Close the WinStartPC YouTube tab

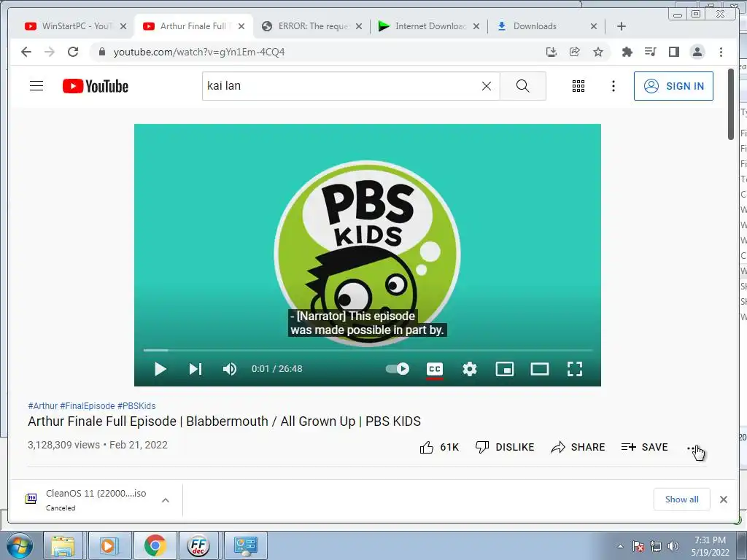pyautogui.click(x=123, y=26)
